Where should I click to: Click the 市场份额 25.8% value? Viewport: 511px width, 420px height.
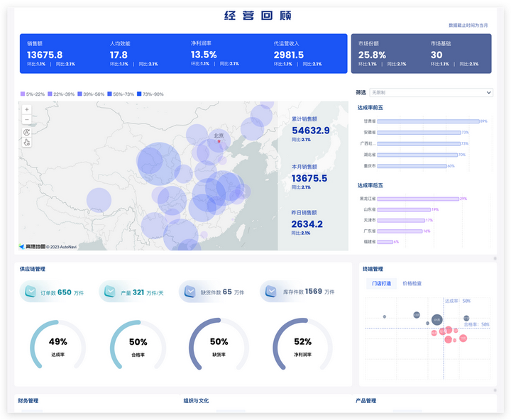372,55
